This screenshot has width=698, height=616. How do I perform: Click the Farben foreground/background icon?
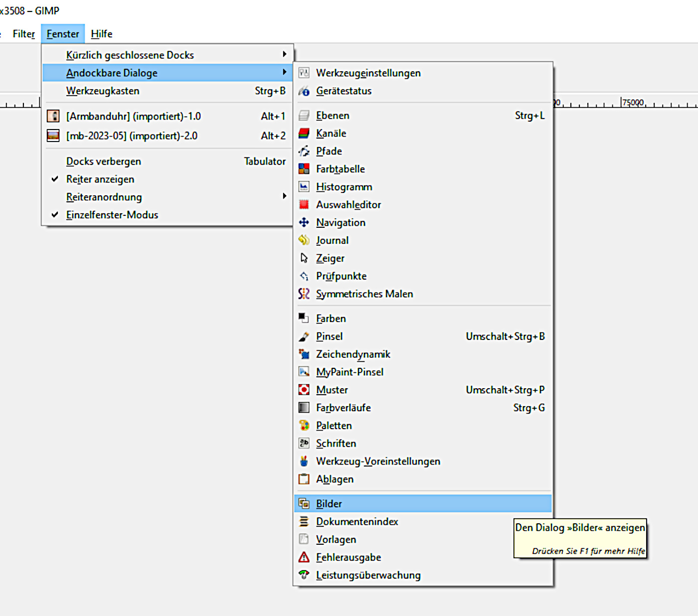coord(304,318)
